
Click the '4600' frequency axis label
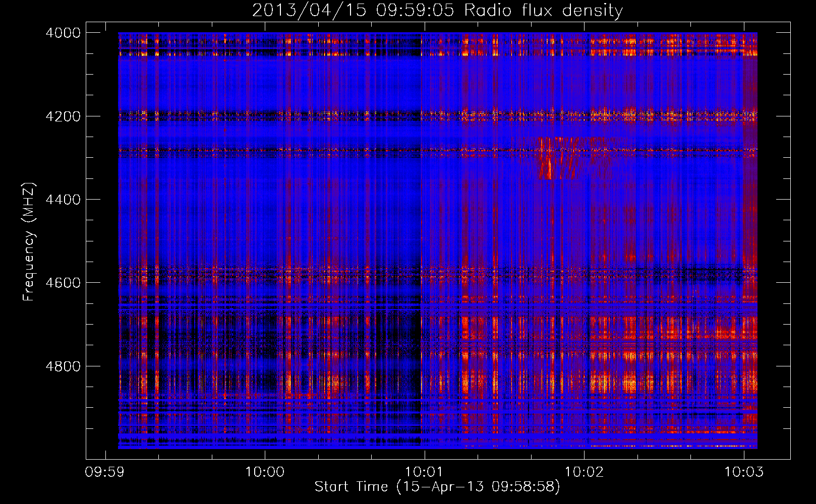pos(63,283)
